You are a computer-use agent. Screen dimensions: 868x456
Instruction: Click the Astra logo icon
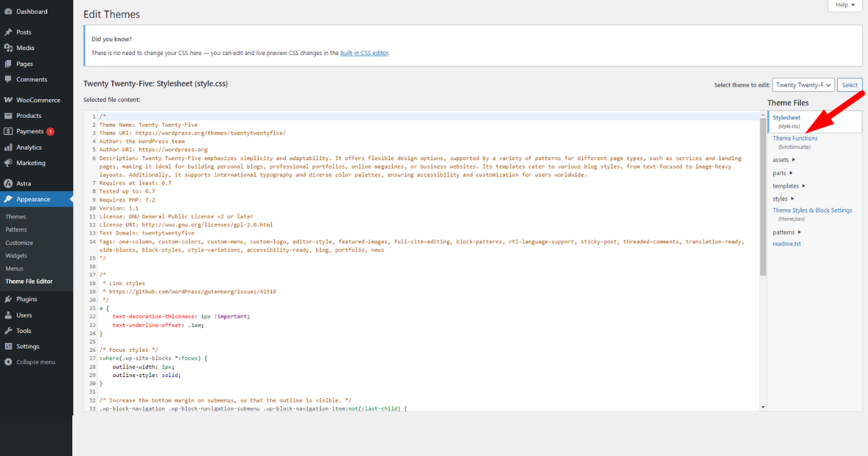[x=8, y=184]
